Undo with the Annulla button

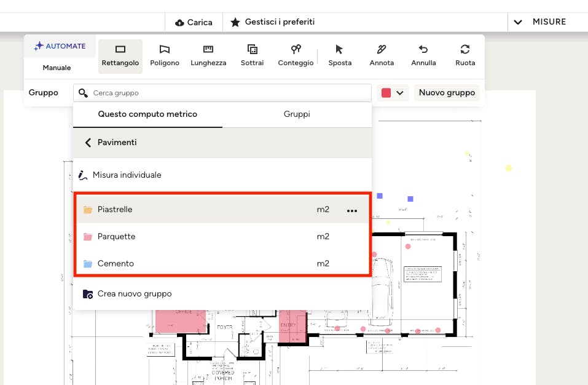click(423, 55)
